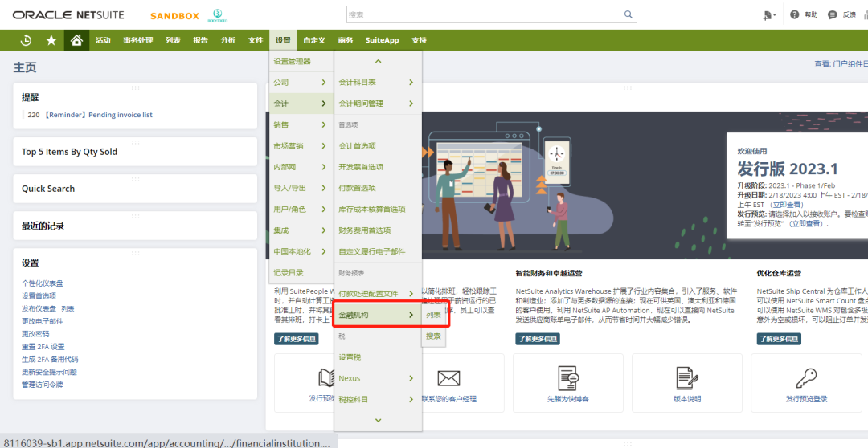The width and height of the screenshot is (868, 448).
Task: Click the envelope contact account manager icon
Action: click(448, 378)
